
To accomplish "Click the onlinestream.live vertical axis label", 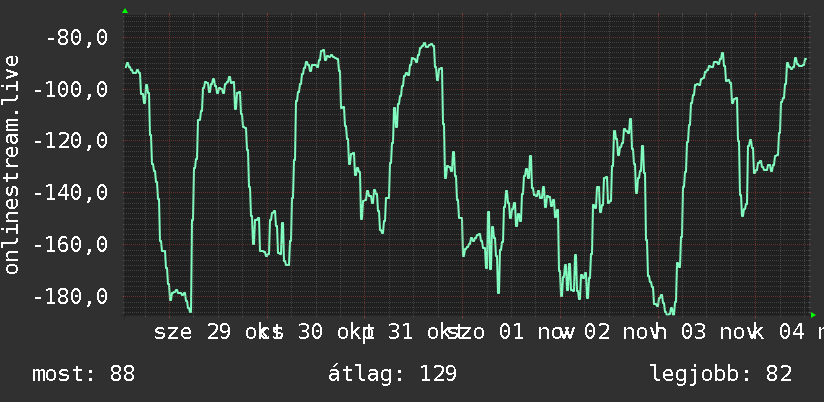I will point(11,164).
